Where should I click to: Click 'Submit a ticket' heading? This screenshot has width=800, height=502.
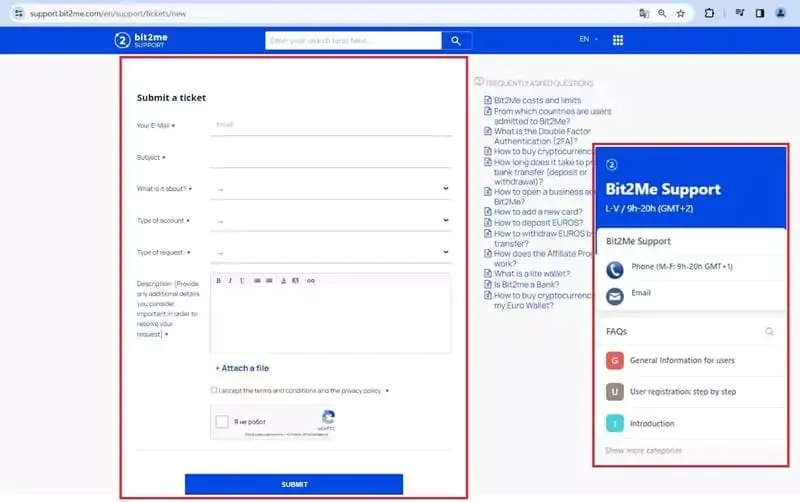pyautogui.click(x=171, y=97)
